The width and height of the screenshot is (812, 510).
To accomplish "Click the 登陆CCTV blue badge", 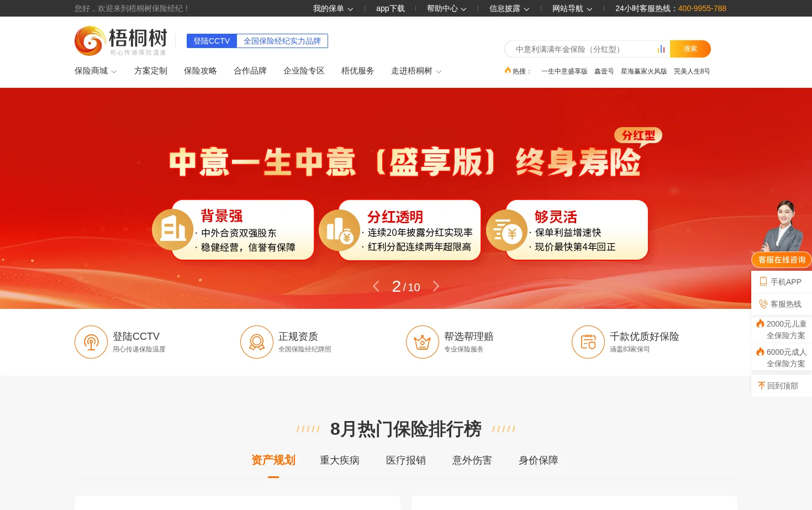I will pyautogui.click(x=212, y=41).
